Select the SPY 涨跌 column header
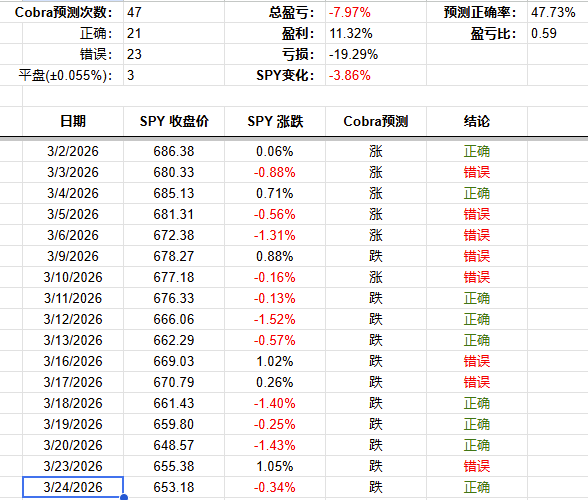The width and height of the screenshot is (588, 500). pyautogui.click(x=275, y=121)
